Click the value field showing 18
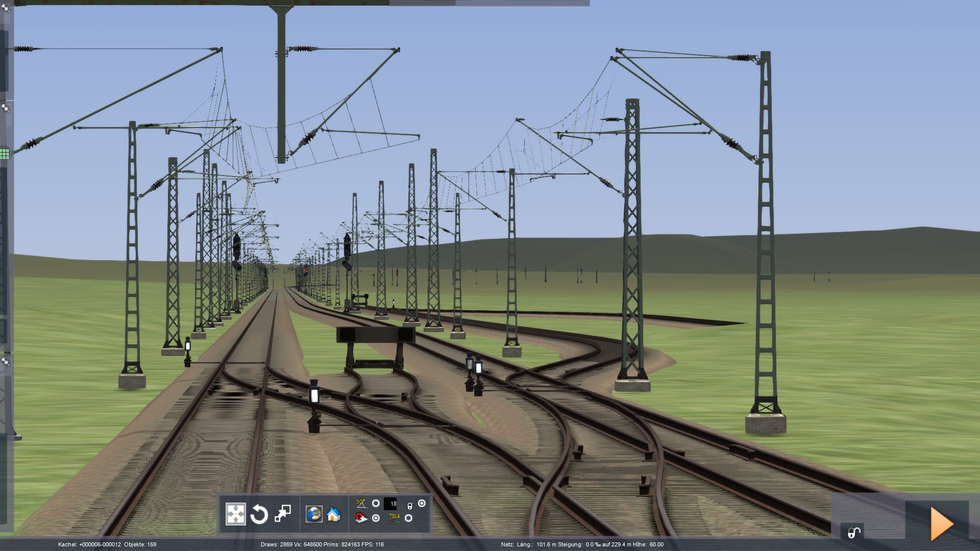Screen dimensions: 980x551 [391, 504]
